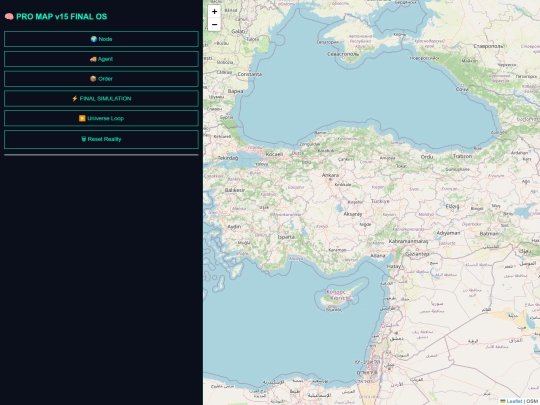Start the Universe Loop
This screenshot has height=405, width=540.
coord(101,118)
